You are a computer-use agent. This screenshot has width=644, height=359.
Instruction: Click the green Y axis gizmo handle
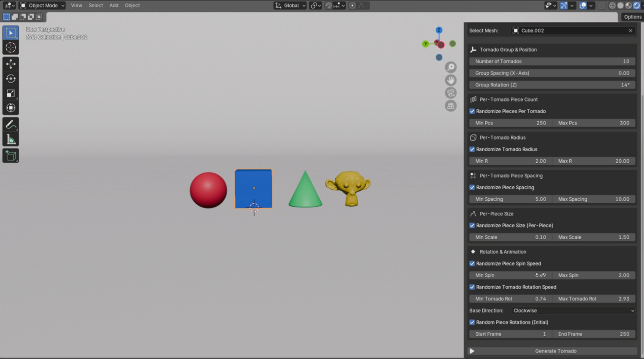(426, 44)
